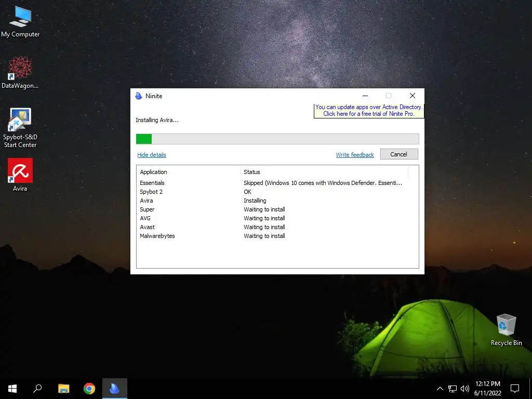Viewport: 532px width, 399px height.
Task: Click the Application column header
Action: [x=189, y=172]
